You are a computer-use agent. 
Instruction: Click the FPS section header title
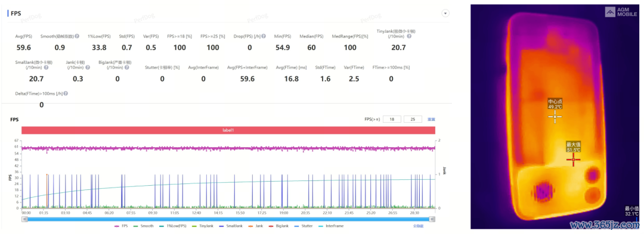(17, 13)
